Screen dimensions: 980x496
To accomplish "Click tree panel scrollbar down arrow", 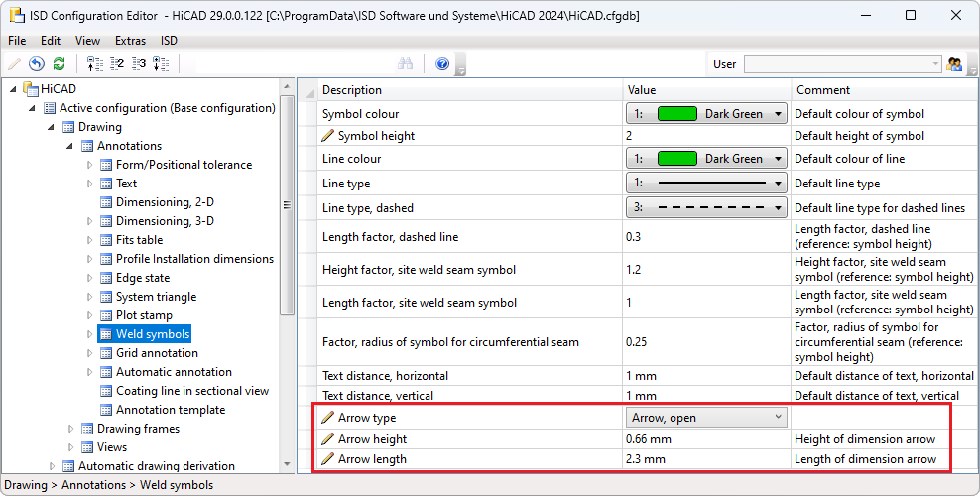I will click(287, 464).
